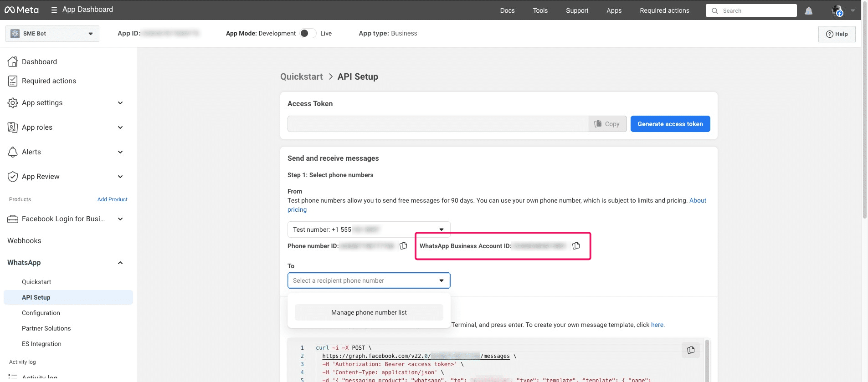Copy the Phone number ID
Viewport: 868px width, 382px height.
click(403, 246)
